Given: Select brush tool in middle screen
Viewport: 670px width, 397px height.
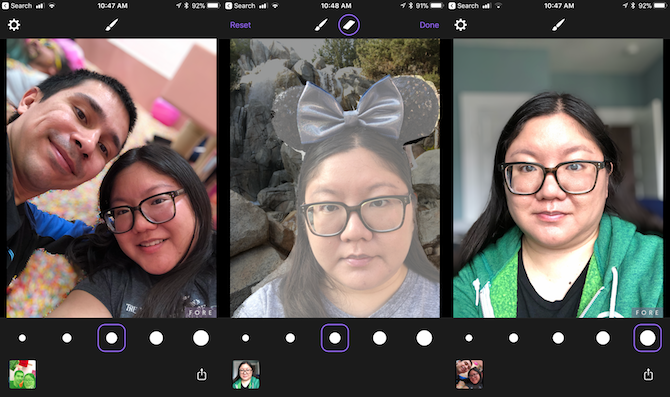Looking at the screenshot, I should pyautogui.click(x=321, y=25).
